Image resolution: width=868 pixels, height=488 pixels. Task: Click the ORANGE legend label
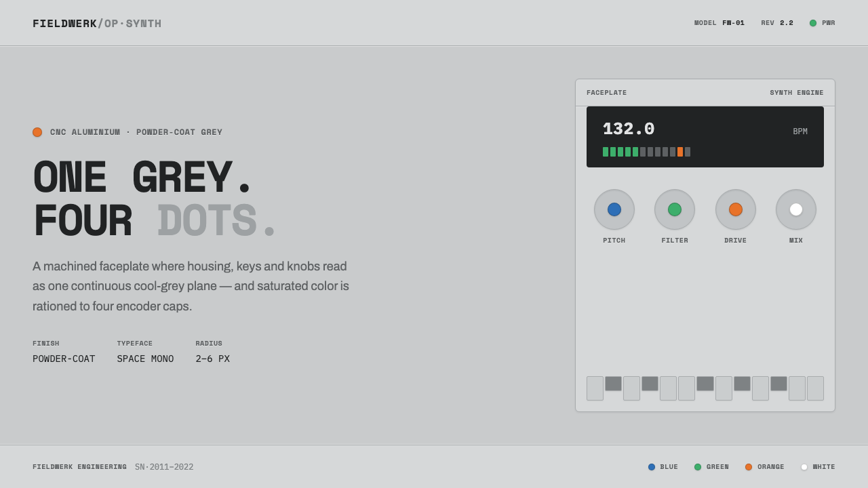click(x=771, y=467)
